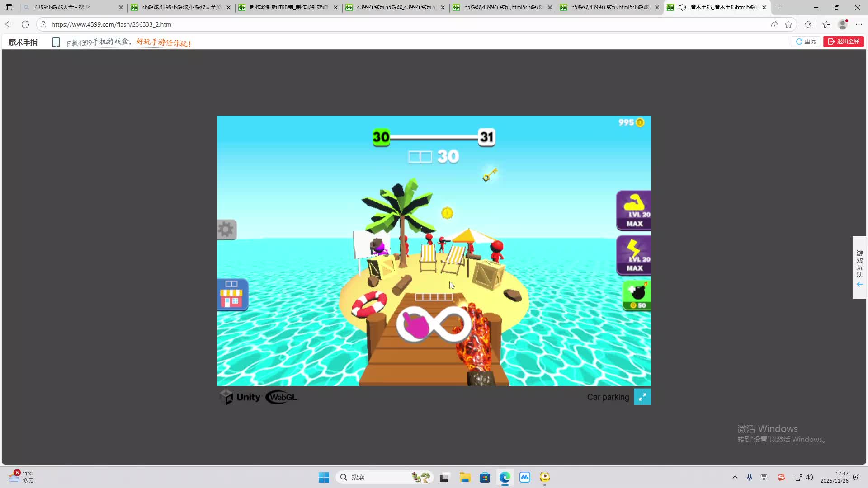
Task: Switch to the 制作彩虹奶油蛋糕 tab
Action: (288, 7)
